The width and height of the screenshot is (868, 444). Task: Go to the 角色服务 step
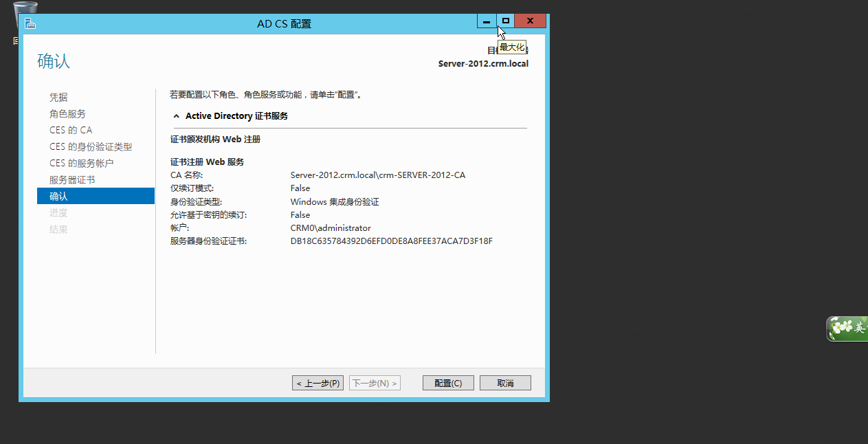67,114
